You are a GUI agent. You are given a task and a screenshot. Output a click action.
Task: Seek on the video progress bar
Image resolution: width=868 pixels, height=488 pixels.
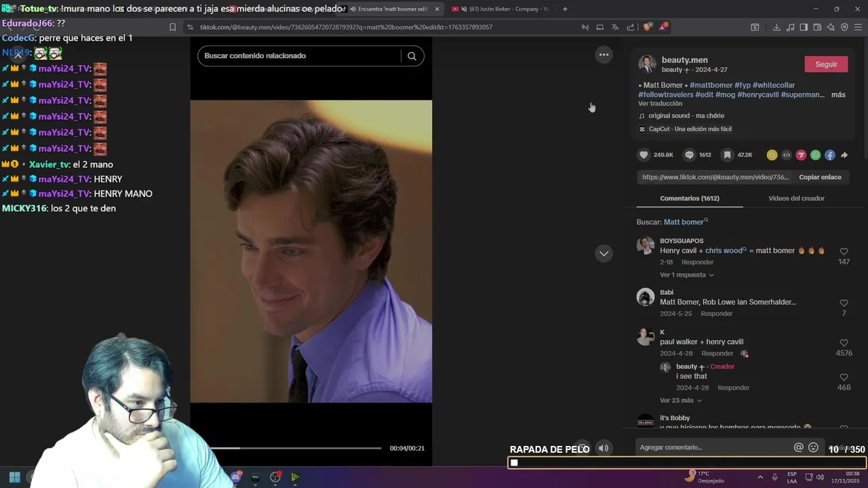[295, 448]
